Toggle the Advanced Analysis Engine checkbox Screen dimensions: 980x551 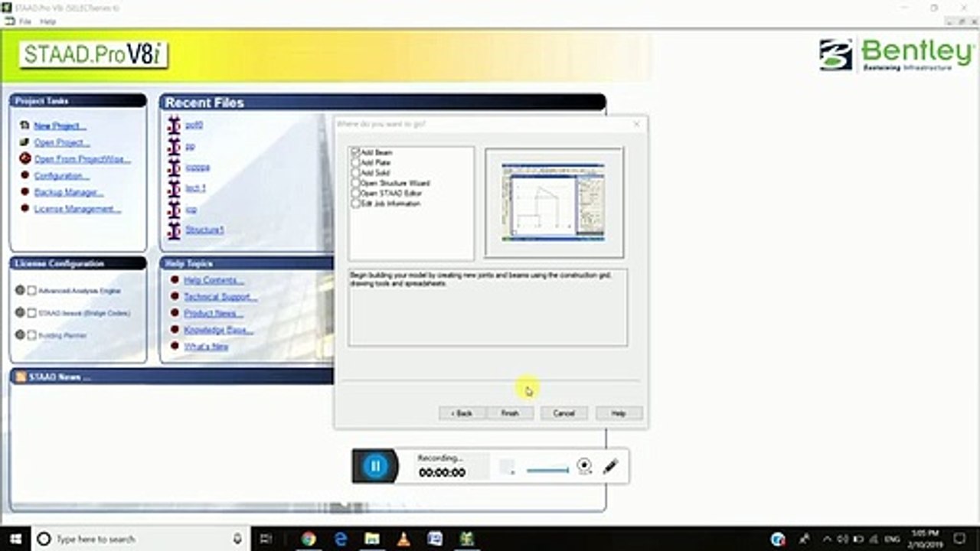tap(32, 291)
